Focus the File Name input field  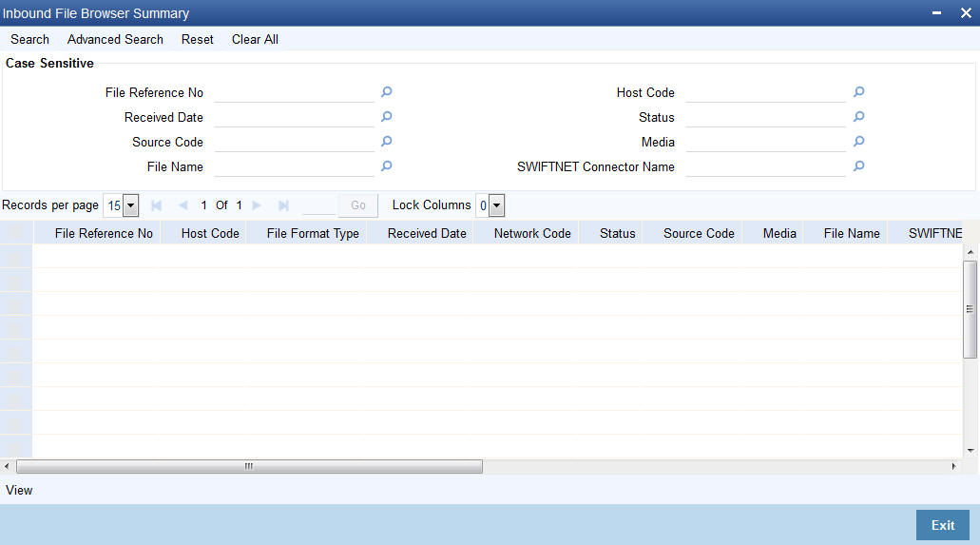(x=294, y=166)
